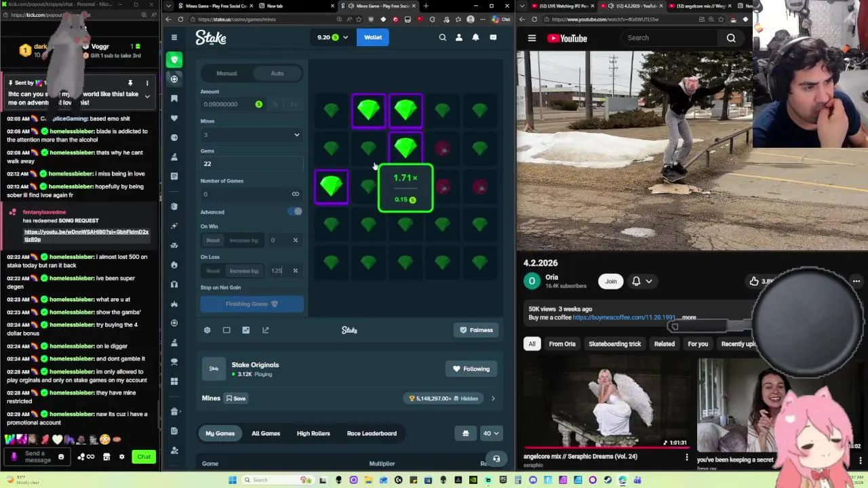Open live stats chart icon

245,330
